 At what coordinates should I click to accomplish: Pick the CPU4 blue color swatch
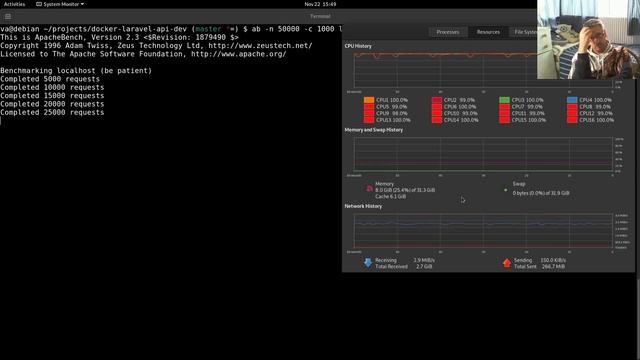572,100
